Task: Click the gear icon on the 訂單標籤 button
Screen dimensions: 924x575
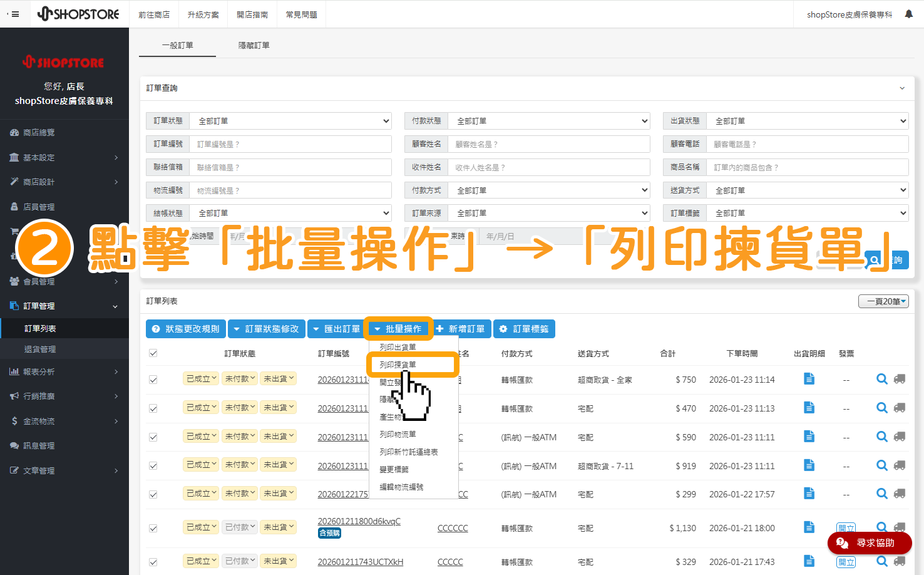Action: pos(503,328)
